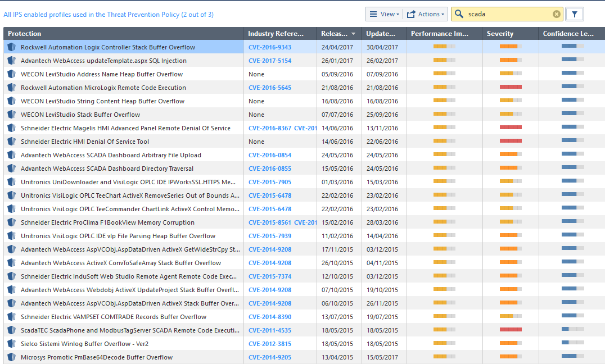The height and width of the screenshot is (364, 605).
Task: Open CVE-2014-9205 reference link
Action: [270, 357]
